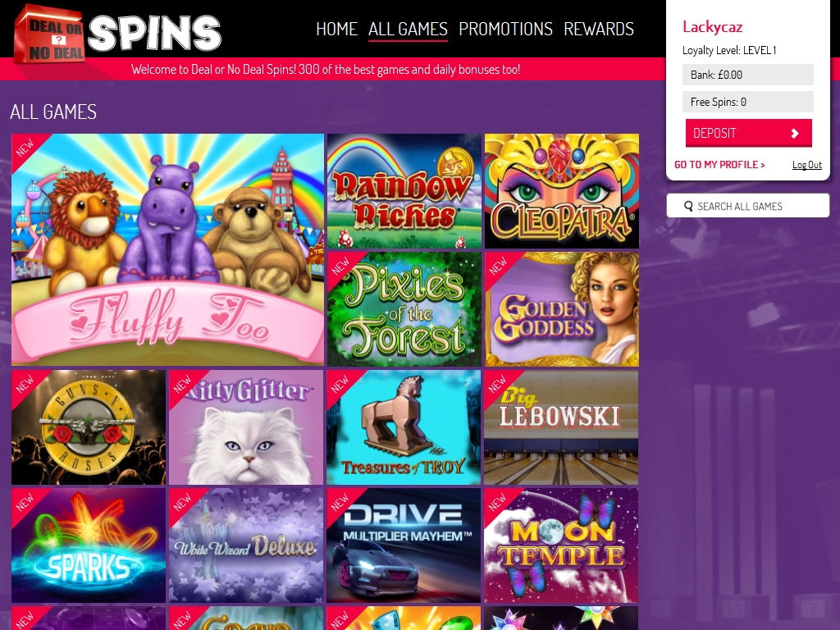Go to the Home menu item

336,29
